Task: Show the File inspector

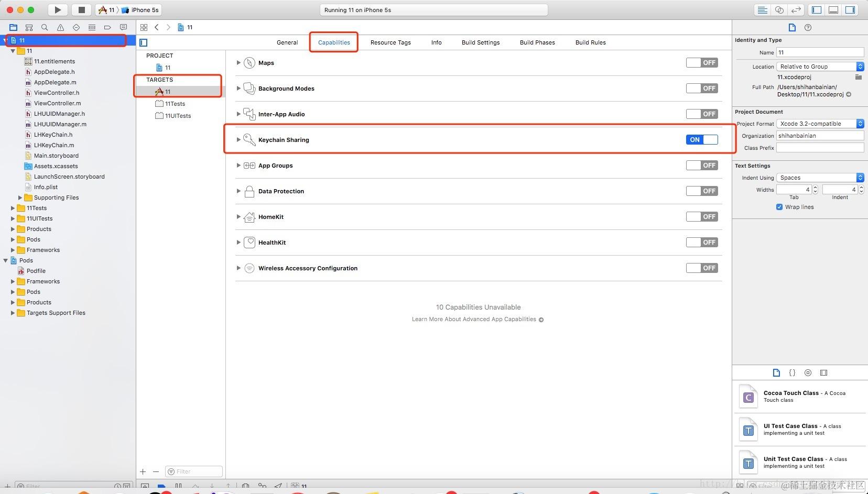Action: point(792,28)
